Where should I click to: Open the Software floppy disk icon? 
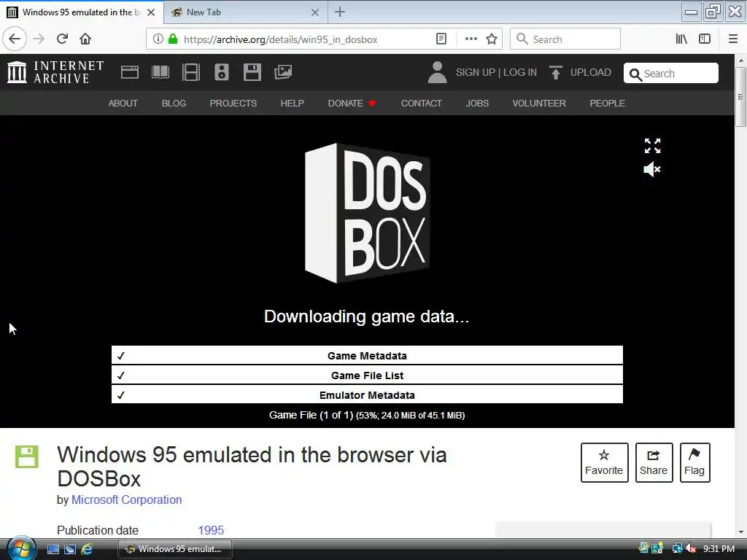pyautogui.click(x=252, y=72)
